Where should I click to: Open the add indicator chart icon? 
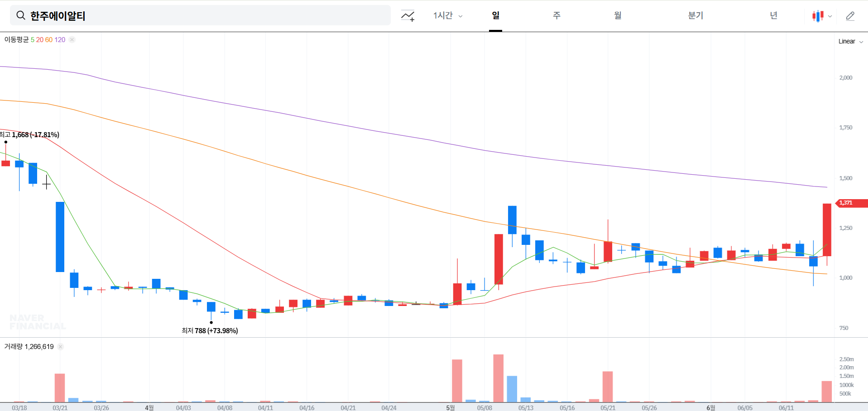pos(408,16)
